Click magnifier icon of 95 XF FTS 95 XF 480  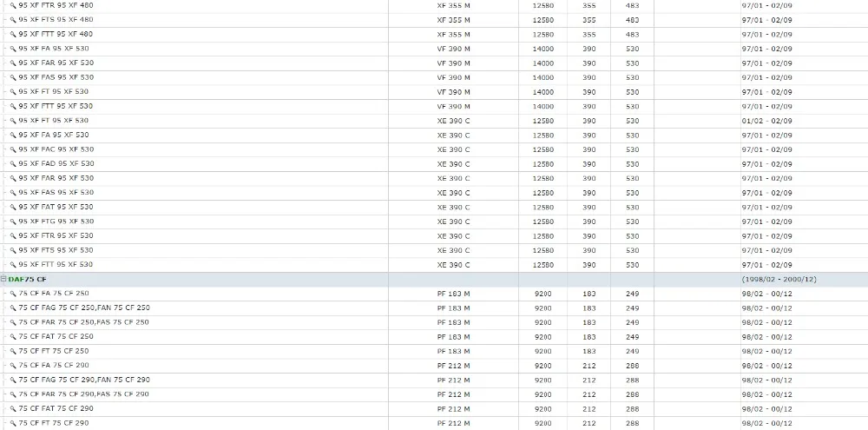13,19
